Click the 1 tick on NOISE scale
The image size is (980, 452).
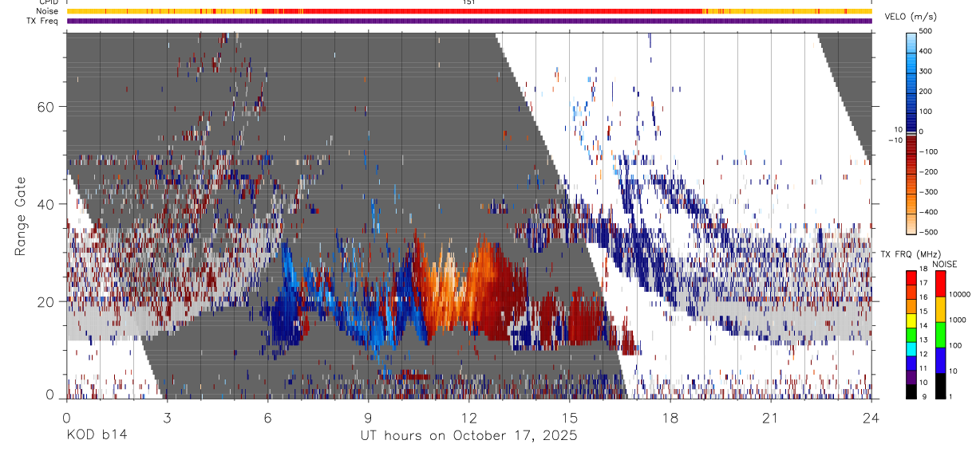(x=952, y=397)
